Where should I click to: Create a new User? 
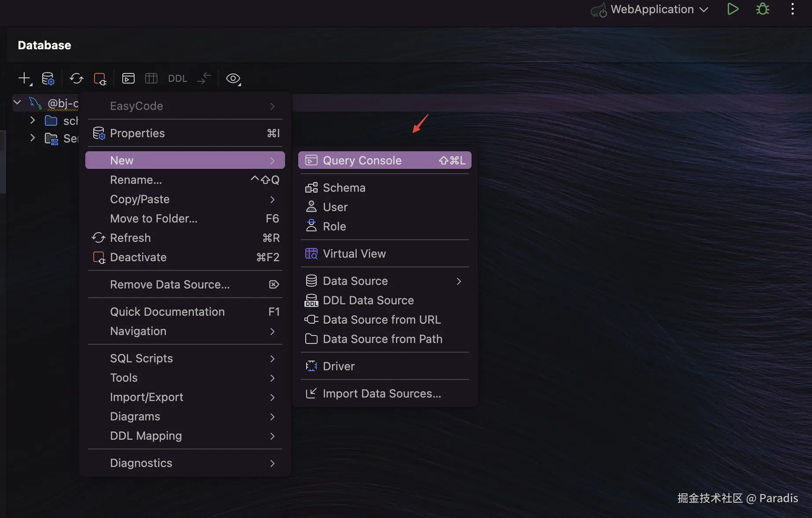385,207
